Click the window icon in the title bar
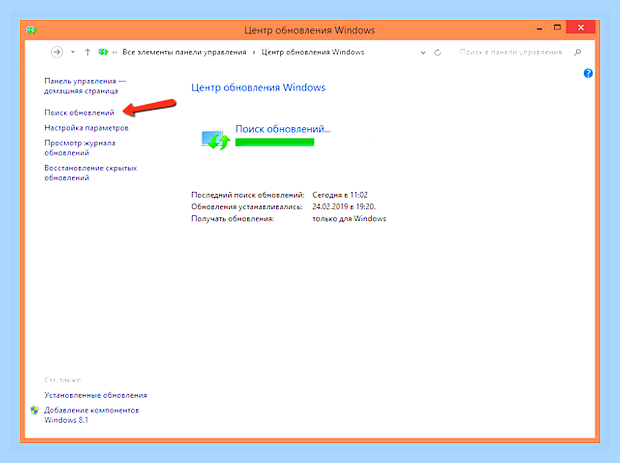The image size is (620, 463). (31, 30)
